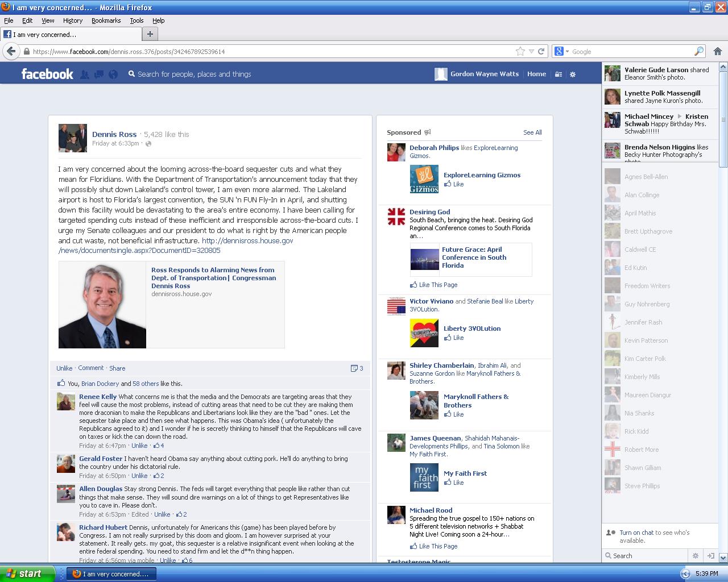Viewport: 728px width, 582px height.
Task: Click Home in Facebook top bar
Action: [x=536, y=74]
